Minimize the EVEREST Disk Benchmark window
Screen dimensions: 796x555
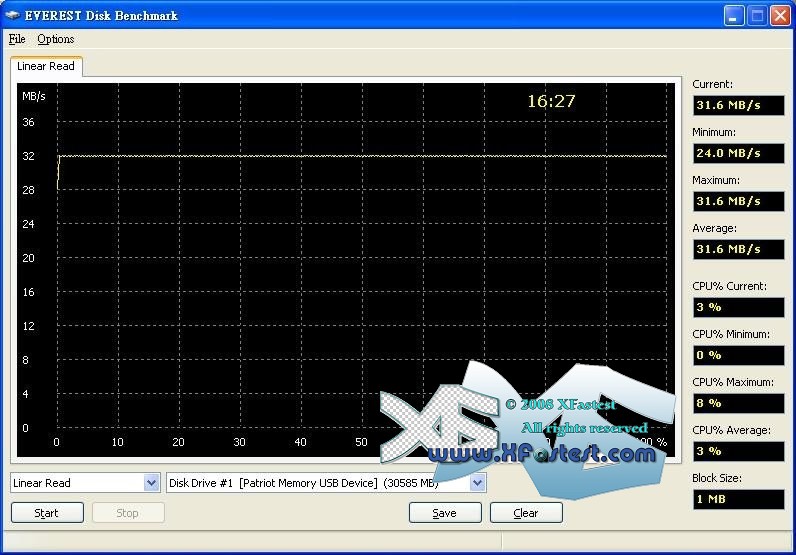pyautogui.click(x=735, y=15)
